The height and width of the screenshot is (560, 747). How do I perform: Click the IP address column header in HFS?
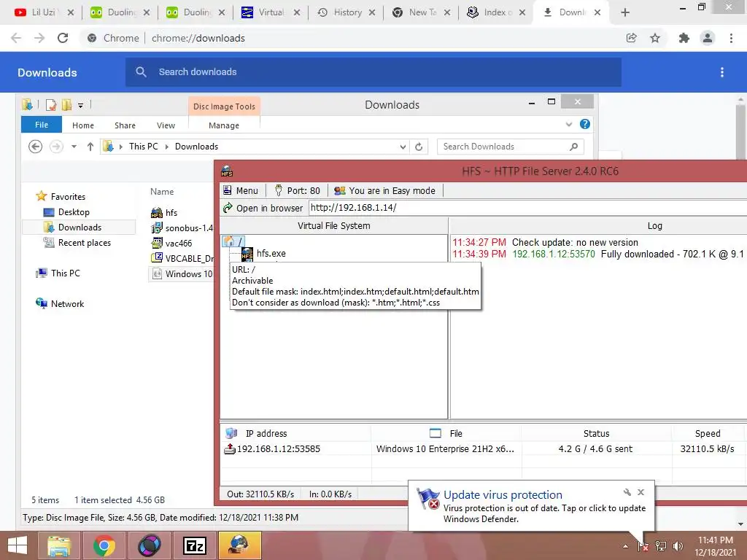(x=266, y=433)
